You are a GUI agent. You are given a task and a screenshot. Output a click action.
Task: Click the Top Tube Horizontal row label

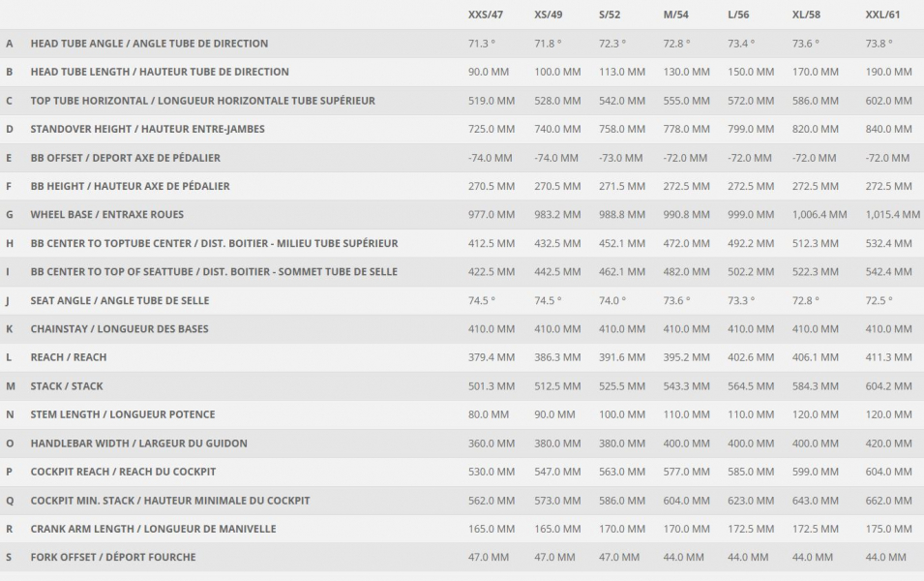click(203, 101)
